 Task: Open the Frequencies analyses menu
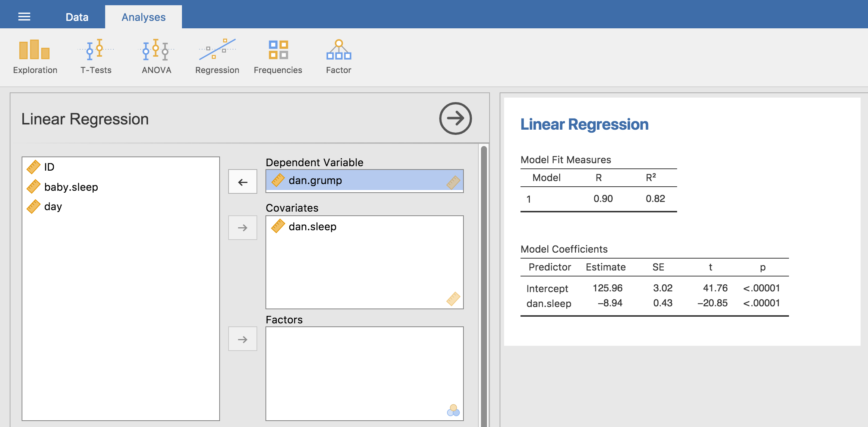(x=278, y=57)
